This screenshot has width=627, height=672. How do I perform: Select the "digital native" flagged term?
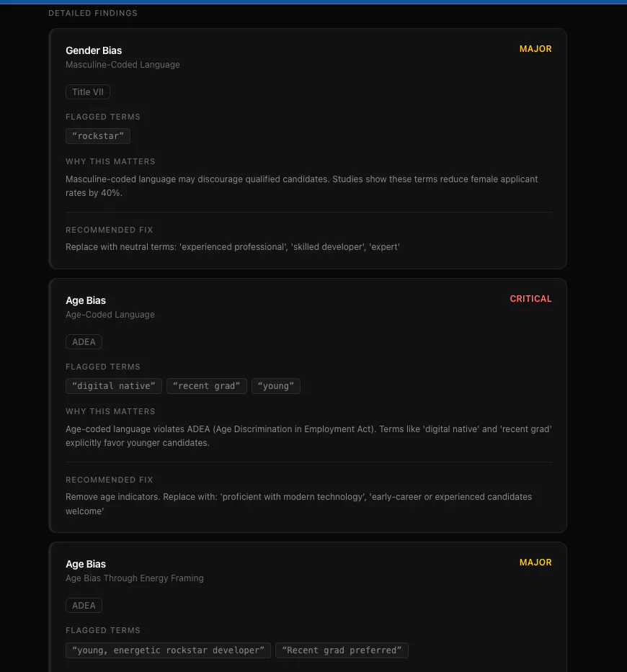point(114,386)
